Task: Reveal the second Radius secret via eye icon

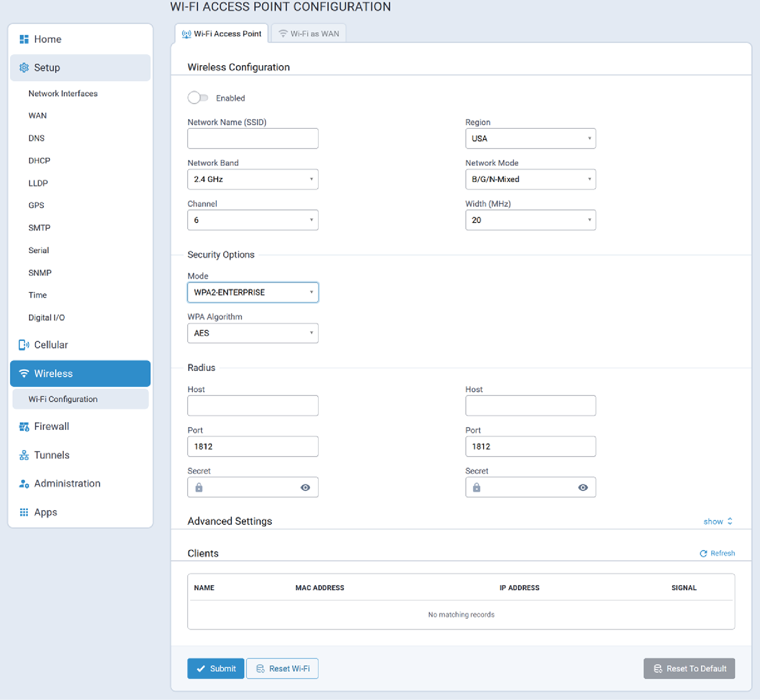Action: (x=583, y=487)
